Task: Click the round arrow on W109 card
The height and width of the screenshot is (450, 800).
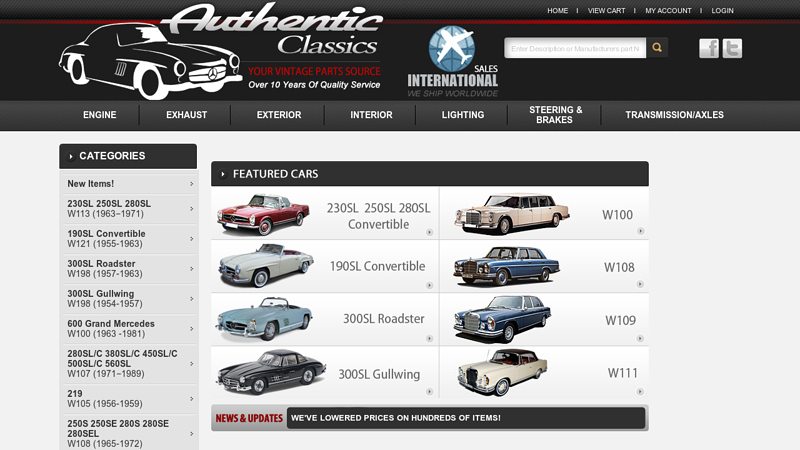Action: pyautogui.click(x=640, y=338)
